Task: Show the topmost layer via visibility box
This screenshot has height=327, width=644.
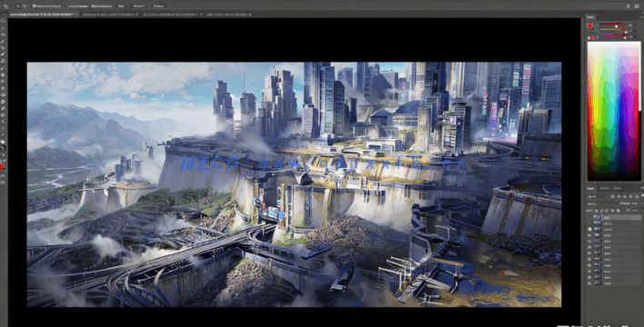Action: pos(589,217)
